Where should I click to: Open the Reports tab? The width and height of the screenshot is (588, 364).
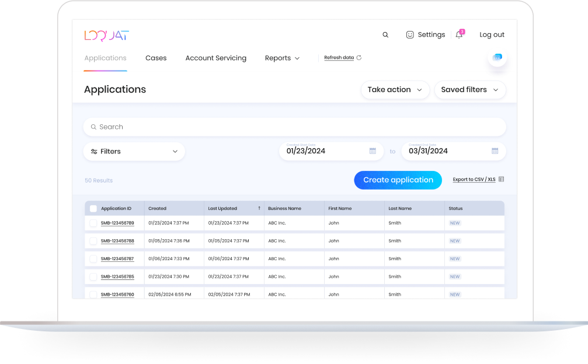pos(278,58)
